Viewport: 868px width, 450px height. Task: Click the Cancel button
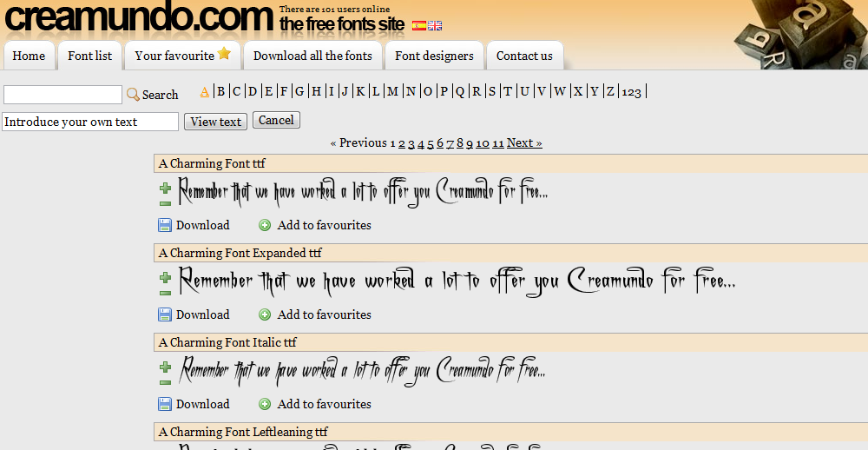point(276,120)
